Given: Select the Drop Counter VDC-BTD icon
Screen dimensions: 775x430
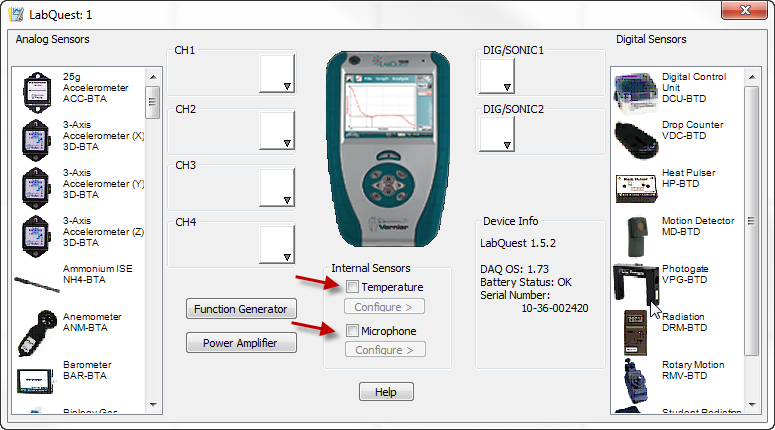Looking at the screenshot, I should point(636,140).
